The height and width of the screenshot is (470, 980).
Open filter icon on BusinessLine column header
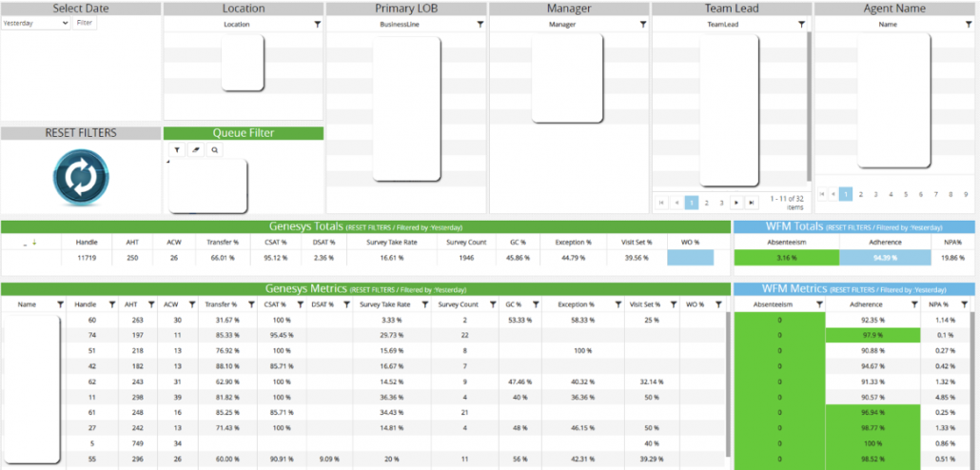(x=480, y=25)
